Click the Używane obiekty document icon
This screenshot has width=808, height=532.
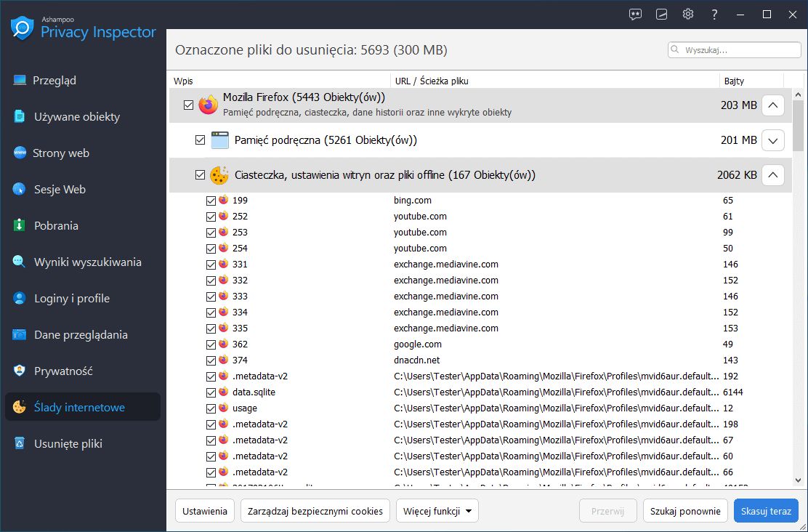pos(19,116)
